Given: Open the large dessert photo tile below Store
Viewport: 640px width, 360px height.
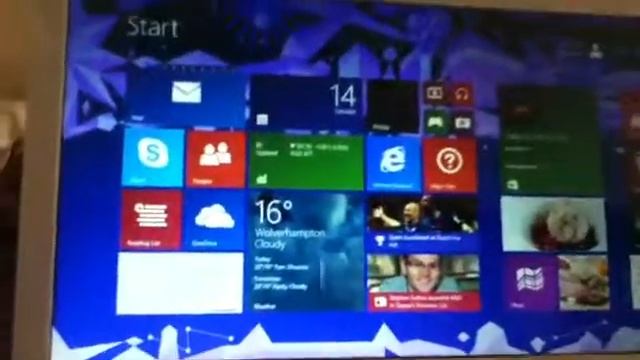Looking at the screenshot, I should pos(553,224).
